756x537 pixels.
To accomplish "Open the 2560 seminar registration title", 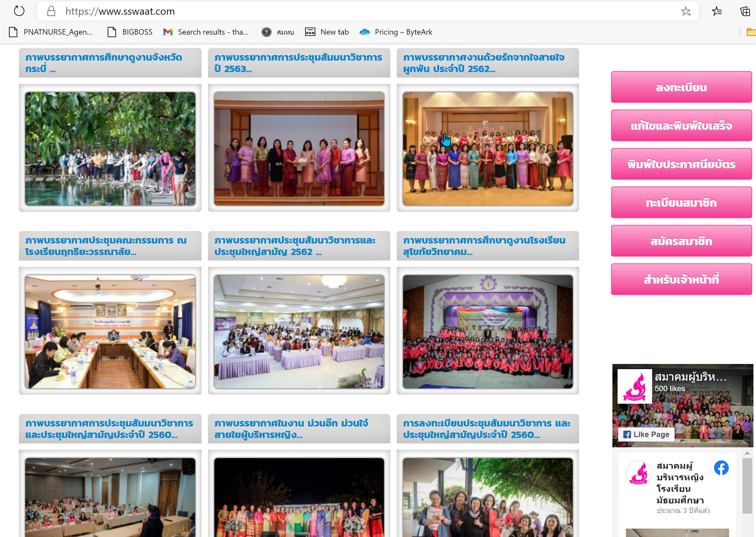I will coord(487,429).
